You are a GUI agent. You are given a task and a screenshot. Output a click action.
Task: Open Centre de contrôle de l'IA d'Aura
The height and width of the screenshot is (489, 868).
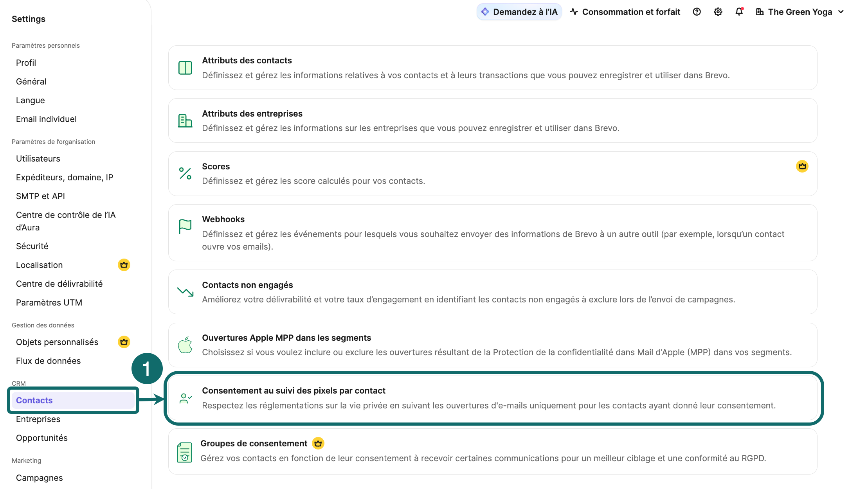66,221
